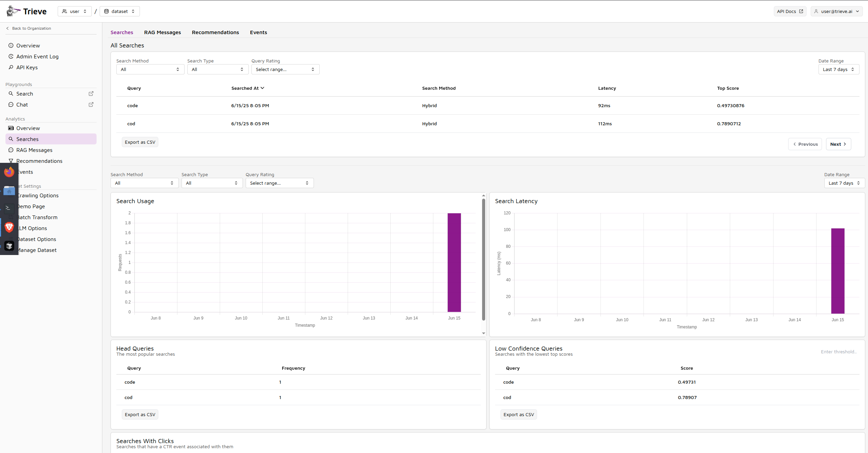Open Query Rating selector above the charts

[279, 183]
